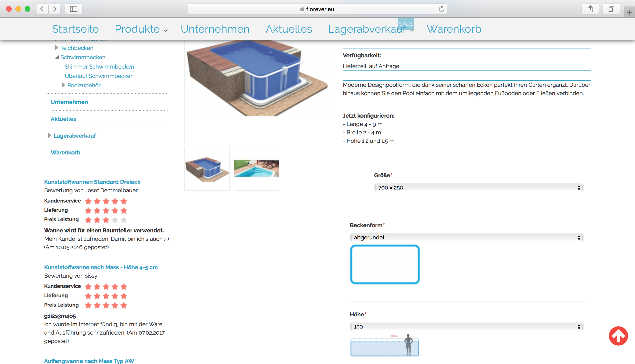
Task: Click the "Verfügbarkeit:" label
Action: (362, 55)
